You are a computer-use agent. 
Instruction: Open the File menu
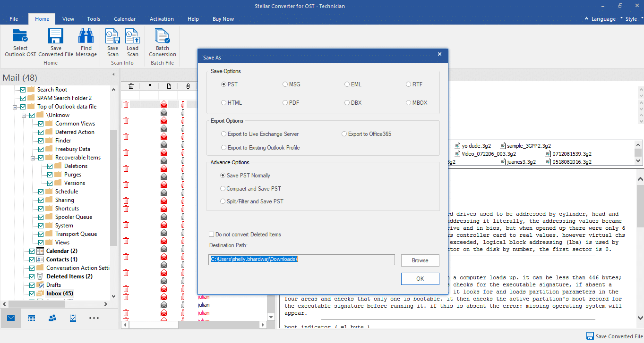[14, 19]
